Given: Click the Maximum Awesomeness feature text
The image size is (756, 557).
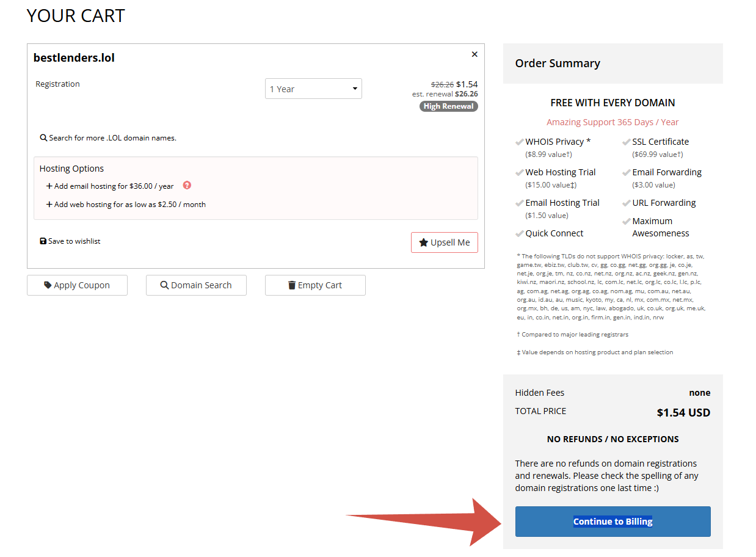Looking at the screenshot, I should (661, 227).
